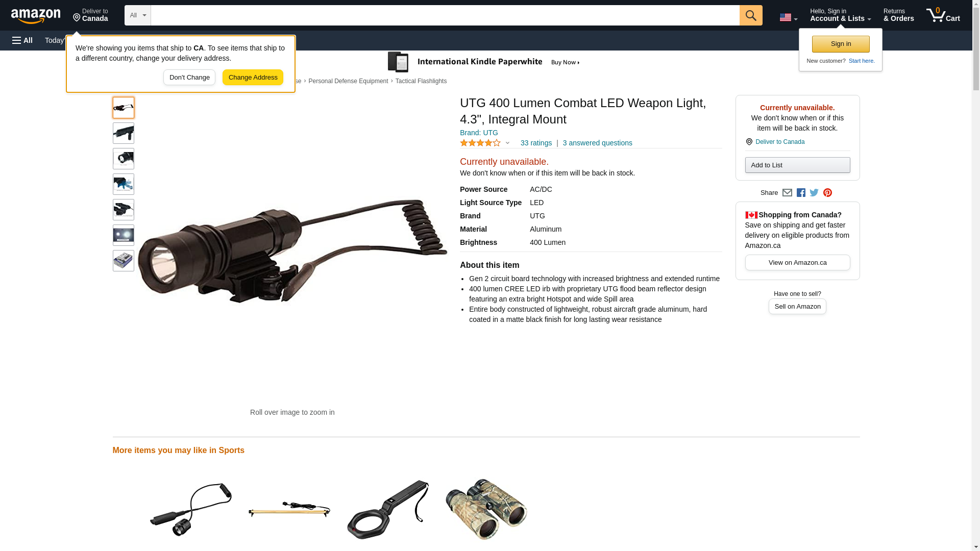Image resolution: width=980 pixels, height=551 pixels.
Task: Click the Change Address button
Action: point(253,78)
